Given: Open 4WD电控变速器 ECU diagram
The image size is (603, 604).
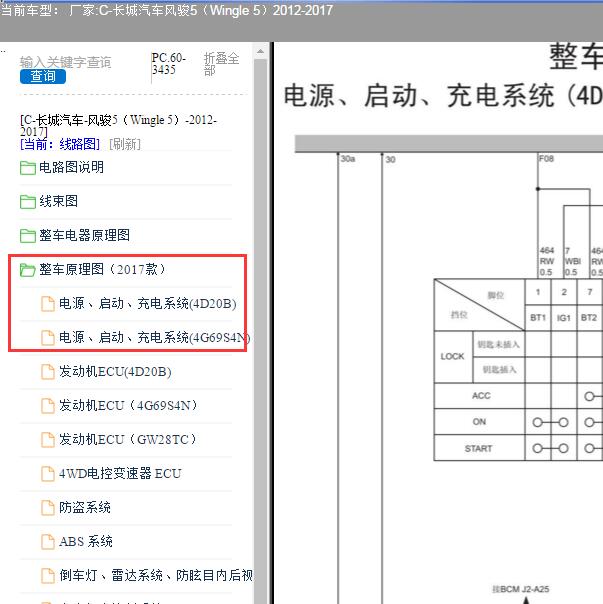Looking at the screenshot, I should click(120, 473).
